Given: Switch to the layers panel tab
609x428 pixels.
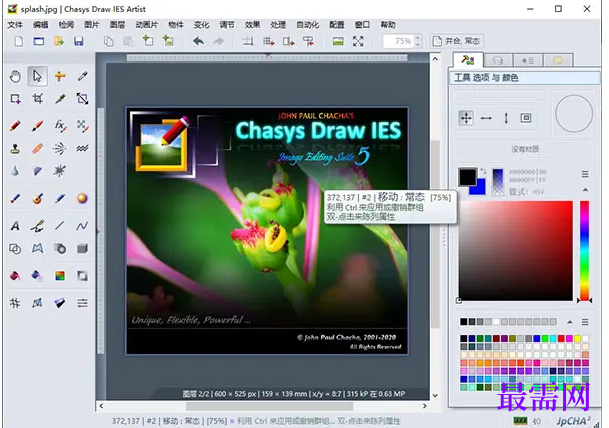Looking at the screenshot, I should point(498,61).
